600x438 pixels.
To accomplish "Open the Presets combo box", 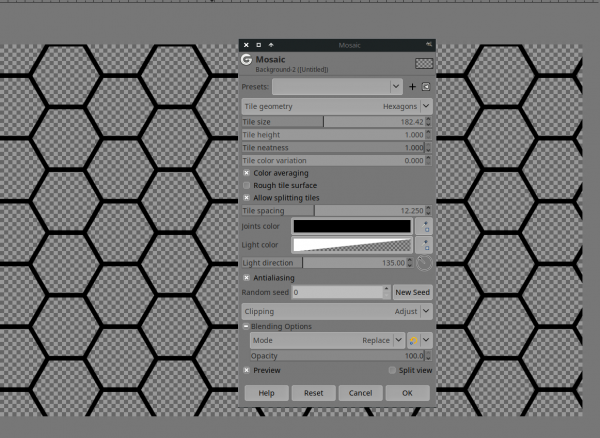I will point(337,87).
